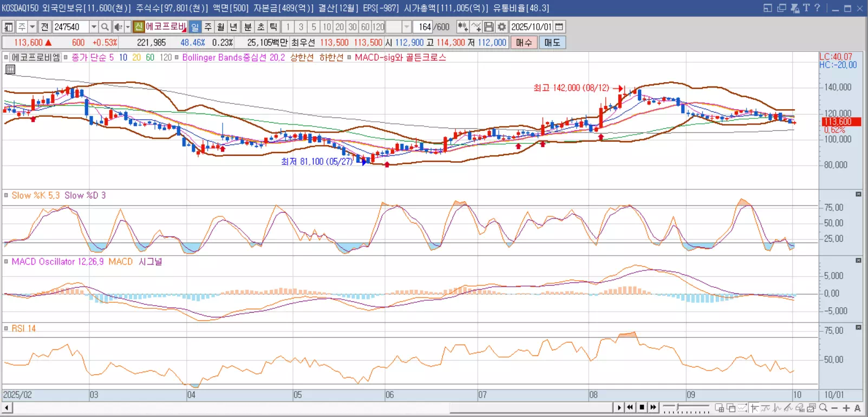The width and height of the screenshot is (868, 417).
Task: Select the 30 minute interval button
Action: [353, 27]
